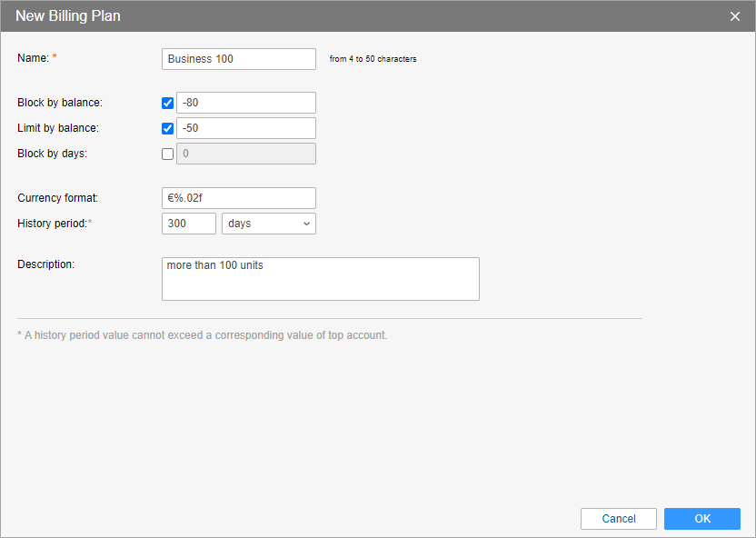The height and width of the screenshot is (538, 756).
Task: Open the History period days dropdown
Action: point(268,224)
